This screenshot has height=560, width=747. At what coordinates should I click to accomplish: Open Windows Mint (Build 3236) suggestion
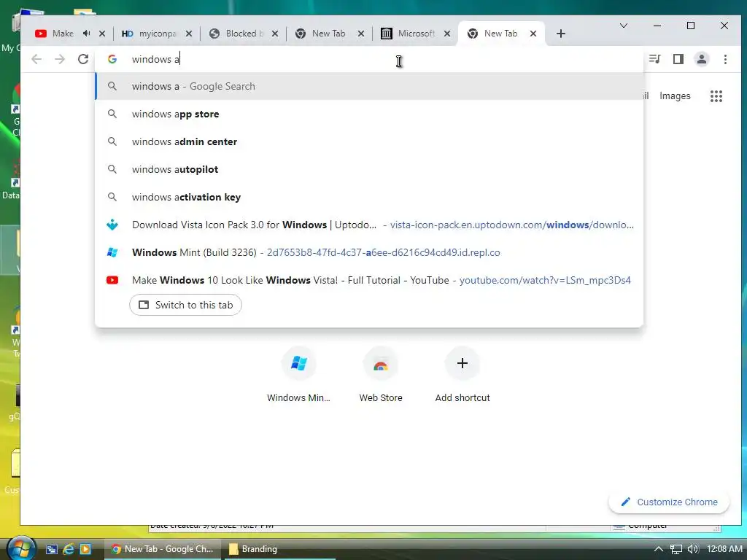[x=369, y=252]
